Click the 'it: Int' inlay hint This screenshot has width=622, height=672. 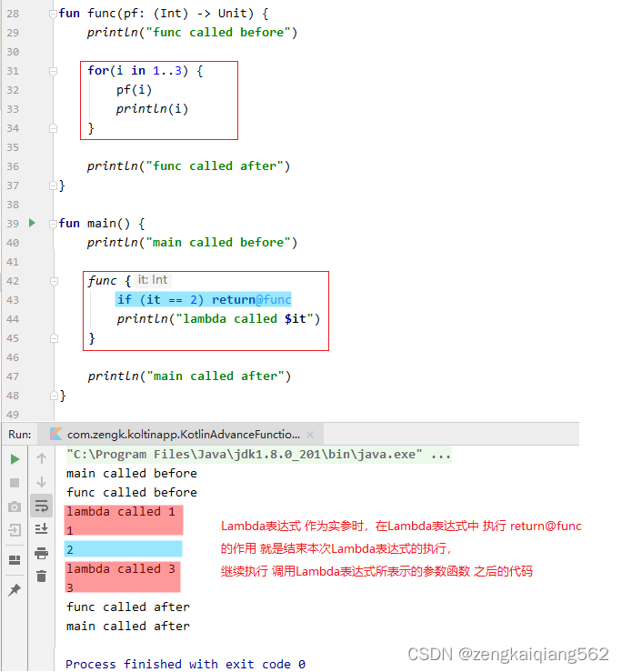tap(153, 280)
